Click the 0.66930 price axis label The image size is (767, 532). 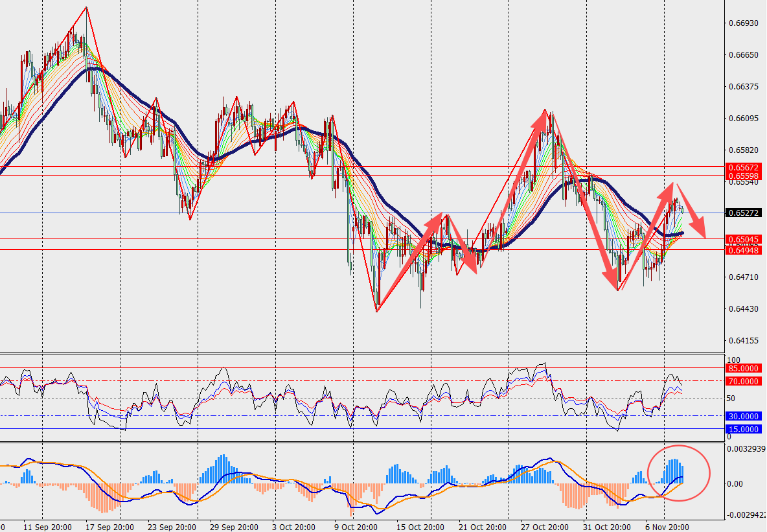(x=743, y=23)
